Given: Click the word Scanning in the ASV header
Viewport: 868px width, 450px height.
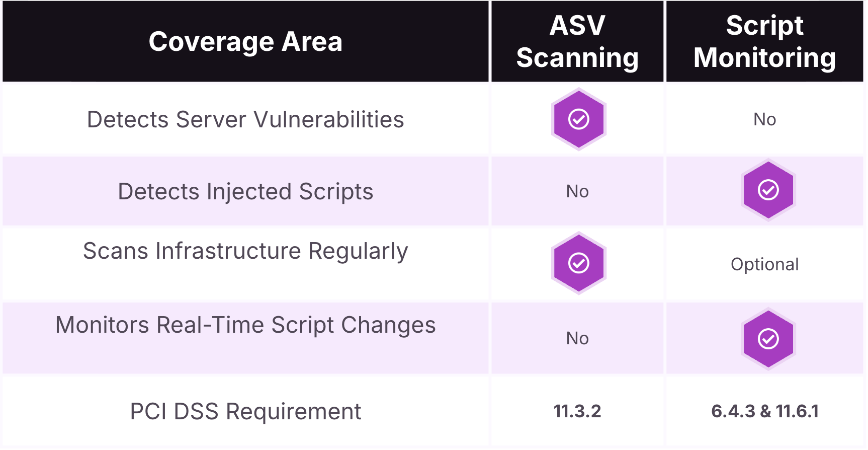Looking at the screenshot, I should tap(577, 58).
